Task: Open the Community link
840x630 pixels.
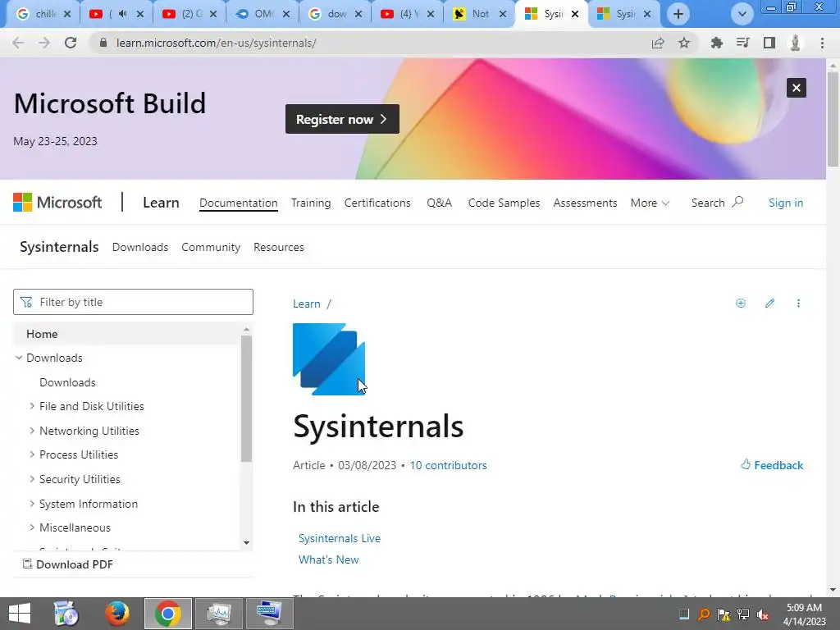Action: click(x=211, y=247)
